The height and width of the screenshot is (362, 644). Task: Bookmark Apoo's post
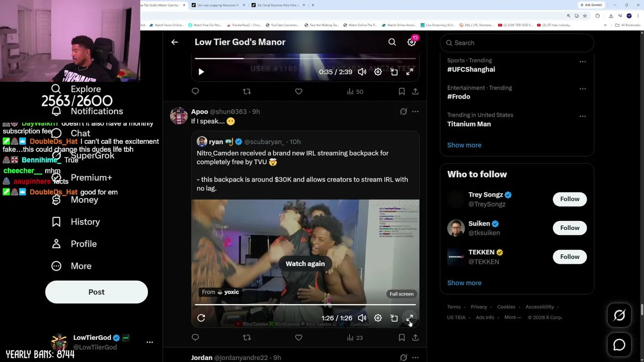tap(401, 337)
